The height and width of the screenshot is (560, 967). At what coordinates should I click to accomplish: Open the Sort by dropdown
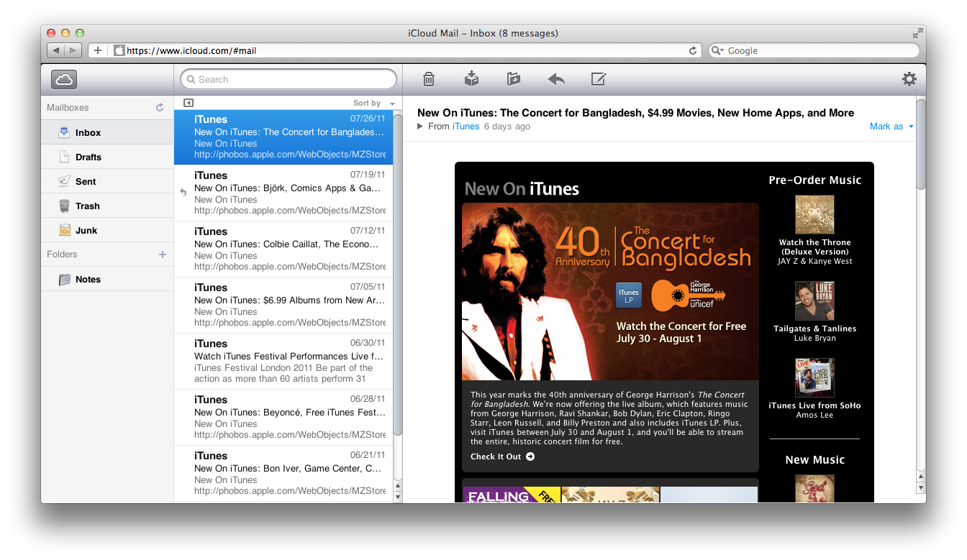374,103
